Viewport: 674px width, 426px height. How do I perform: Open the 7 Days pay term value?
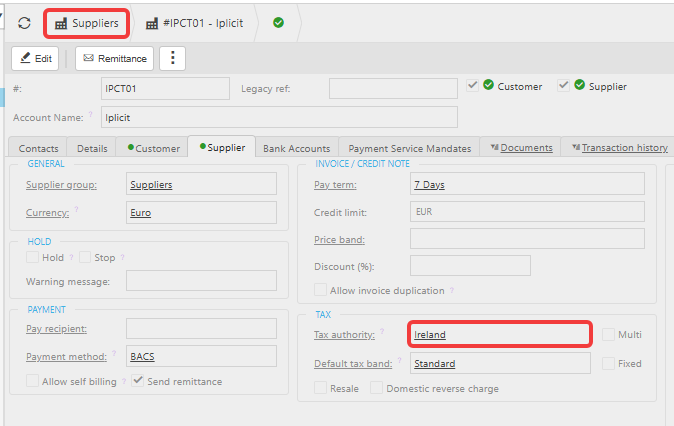[x=429, y=185]
